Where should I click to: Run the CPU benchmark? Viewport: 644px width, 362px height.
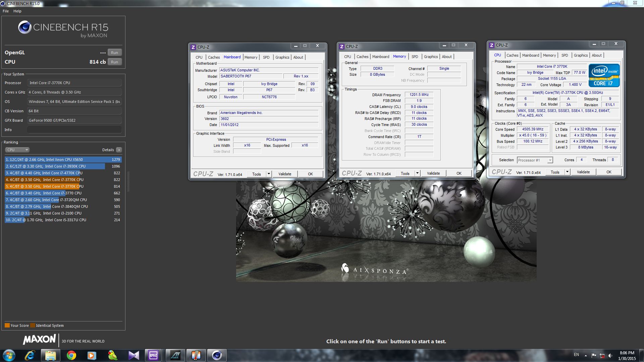click(114, 62)
